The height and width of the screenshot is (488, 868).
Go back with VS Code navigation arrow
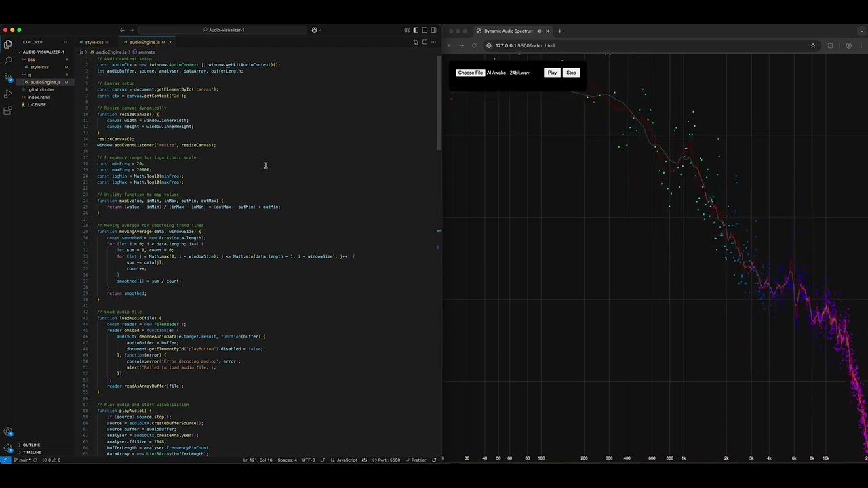(x=122, y=30)
